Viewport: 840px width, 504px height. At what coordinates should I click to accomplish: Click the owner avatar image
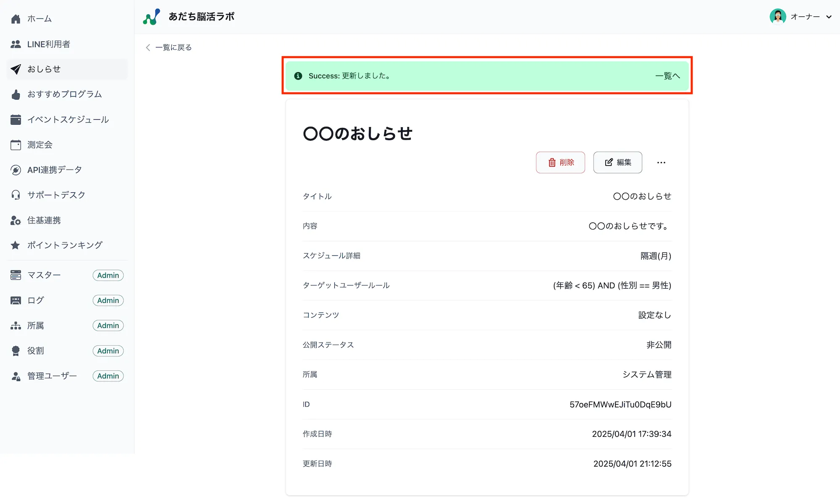pos(777,17)
